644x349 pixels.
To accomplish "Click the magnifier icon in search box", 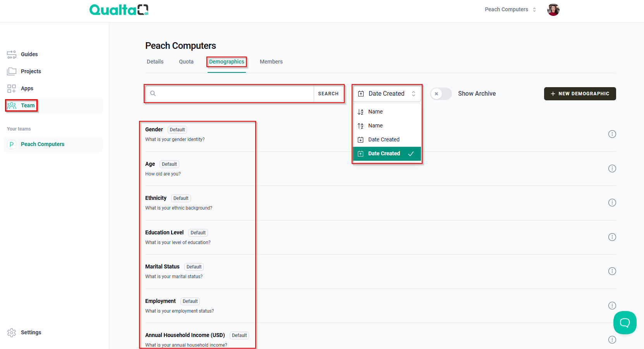I will tap(153, 93).
